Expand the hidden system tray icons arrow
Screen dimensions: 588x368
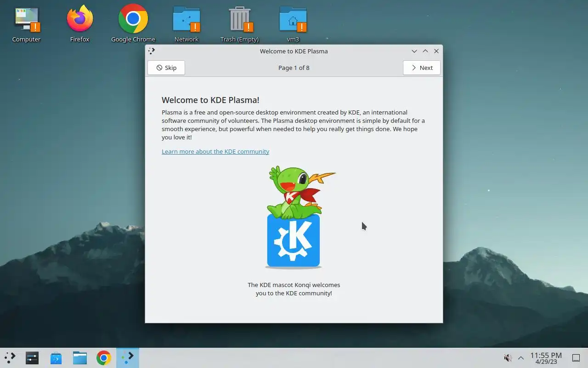pos(521,358)
